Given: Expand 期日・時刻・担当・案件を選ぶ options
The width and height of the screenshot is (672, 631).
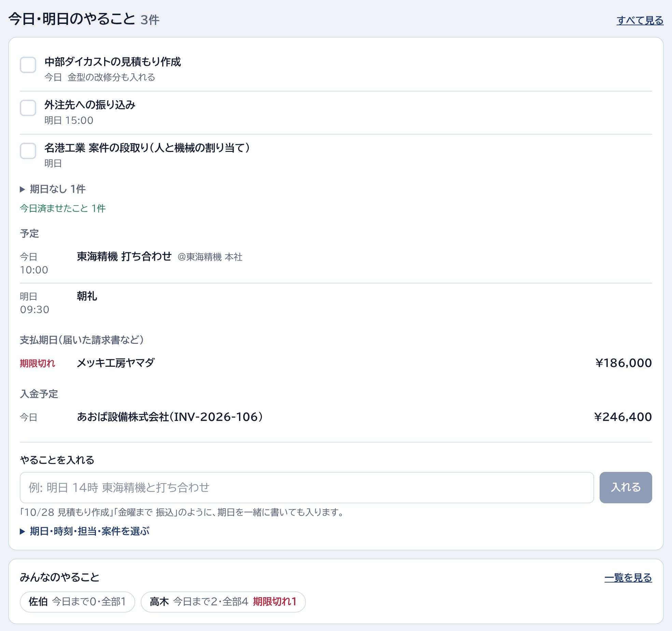Looking at the screenshot, I should pyautogui.click(x=85, y=531).
